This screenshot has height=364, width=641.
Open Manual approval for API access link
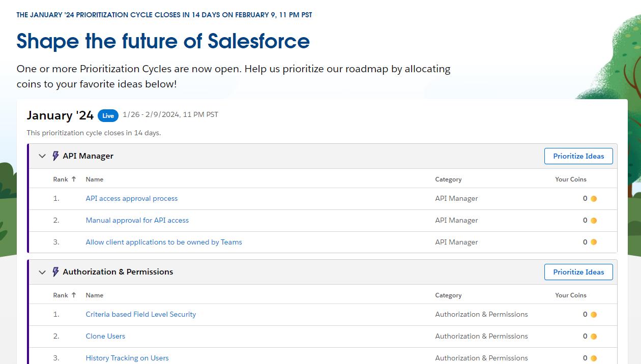(137, 220)
